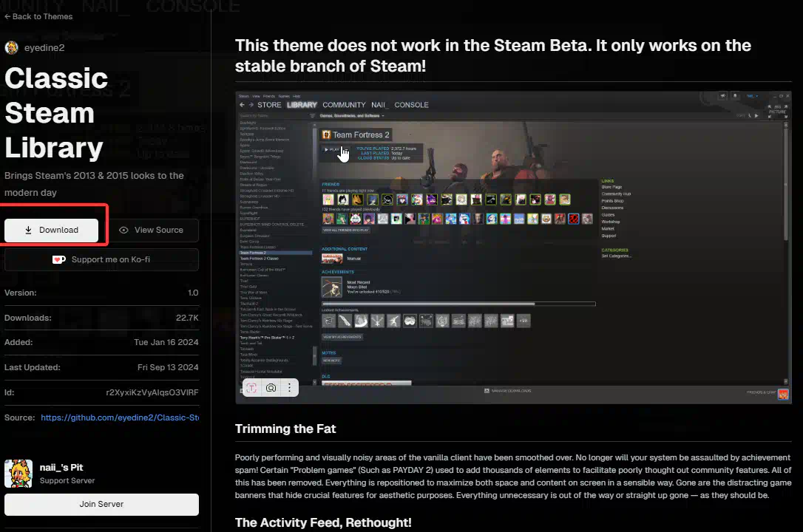Select STORE tab in Steam preview
This screenshot has height=532, width=803.
click(269, 105)
